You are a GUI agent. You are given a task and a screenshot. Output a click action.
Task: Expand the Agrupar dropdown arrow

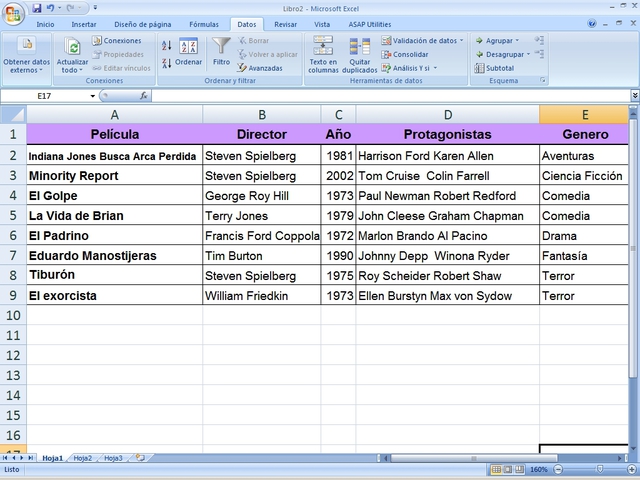coord(516,41)
